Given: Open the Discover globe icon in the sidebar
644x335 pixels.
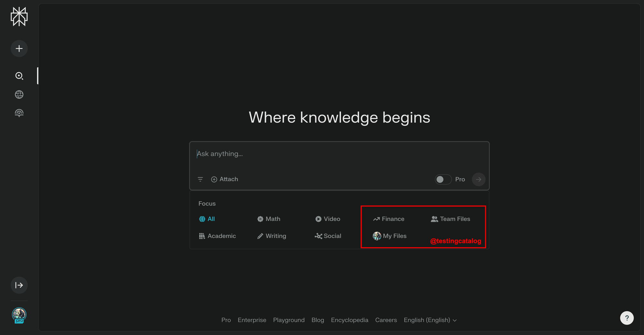Looking at the screenshot, I should point(19,94).
